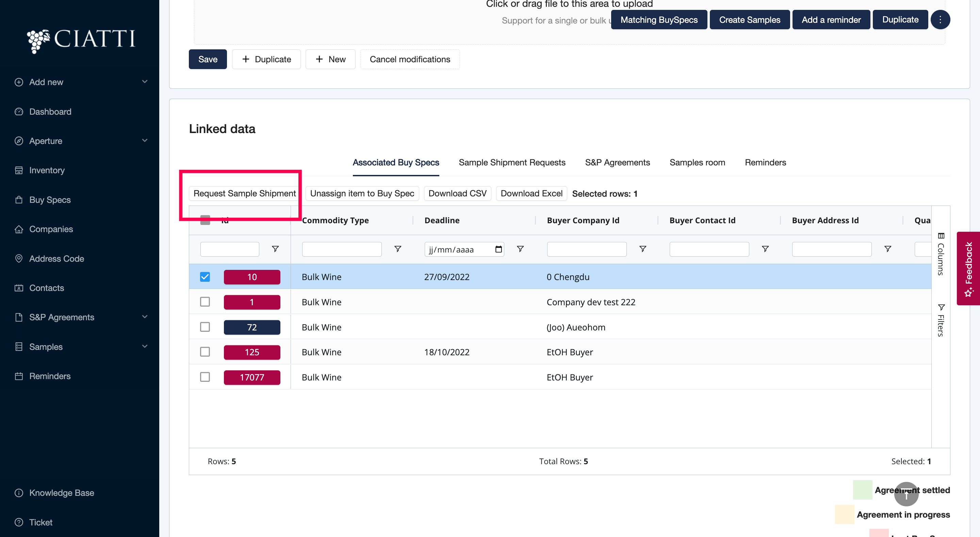Toggle the select-all header checkbox
The height and width of the screenshot is (537, 980).
[205, 220]
